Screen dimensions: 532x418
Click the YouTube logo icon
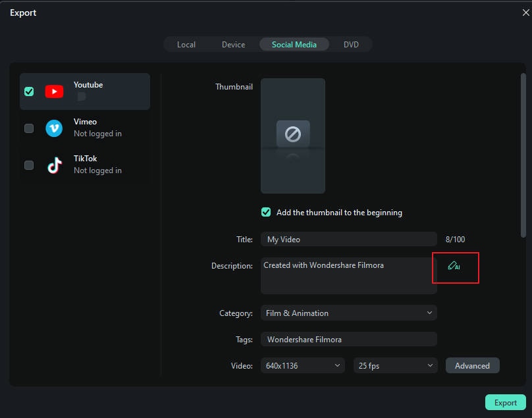(54, 91)
